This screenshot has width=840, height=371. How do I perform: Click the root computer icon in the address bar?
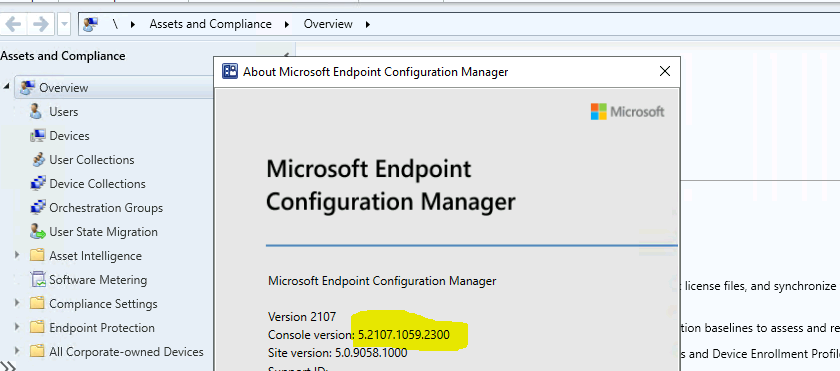[92, 24]
